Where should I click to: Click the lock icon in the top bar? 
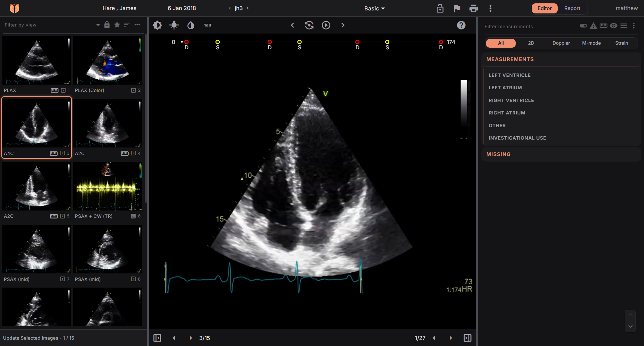point(440,8)
